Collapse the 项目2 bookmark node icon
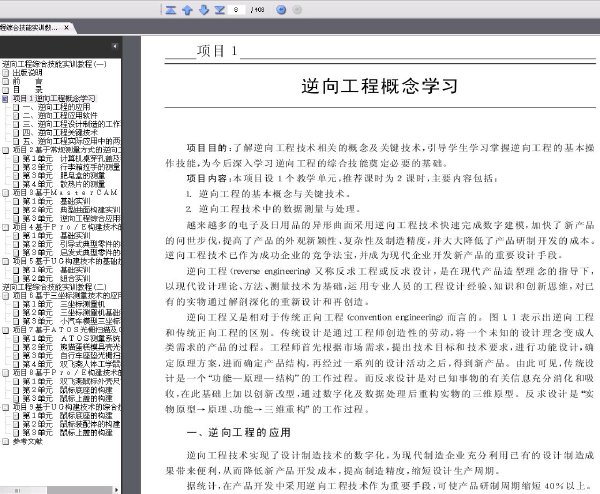600x494 pixels. tap(5, 150)
